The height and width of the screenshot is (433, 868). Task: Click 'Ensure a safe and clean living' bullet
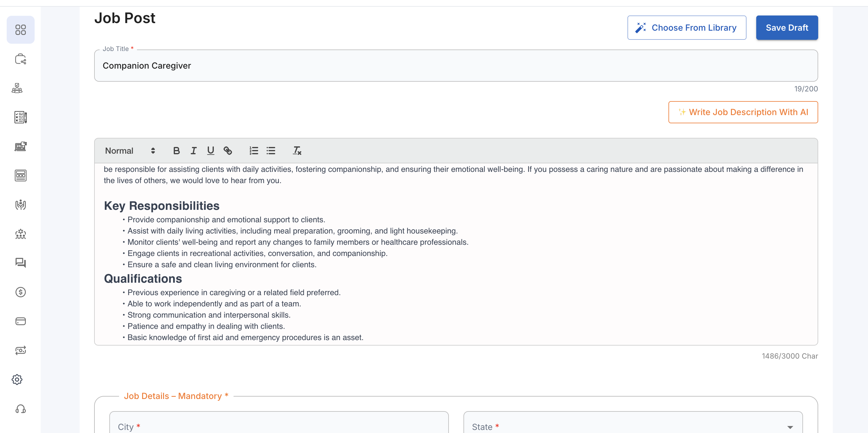tap(222, 264)
